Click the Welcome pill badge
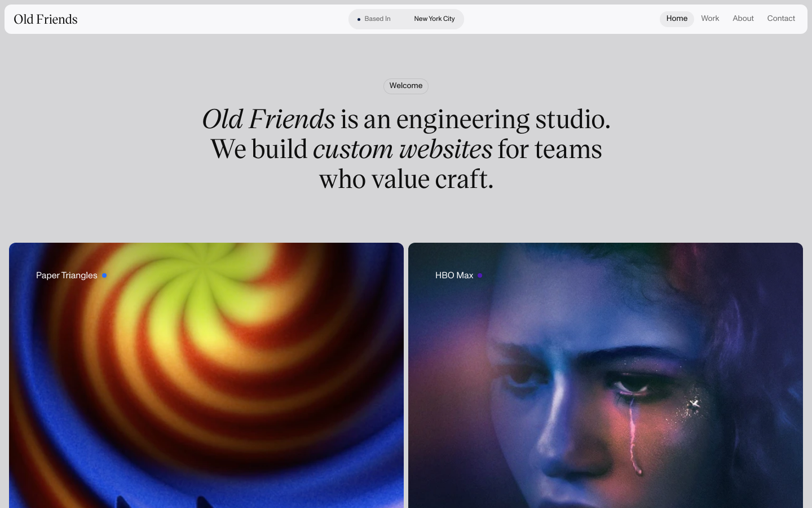812x508 pixels. (406, 86)
